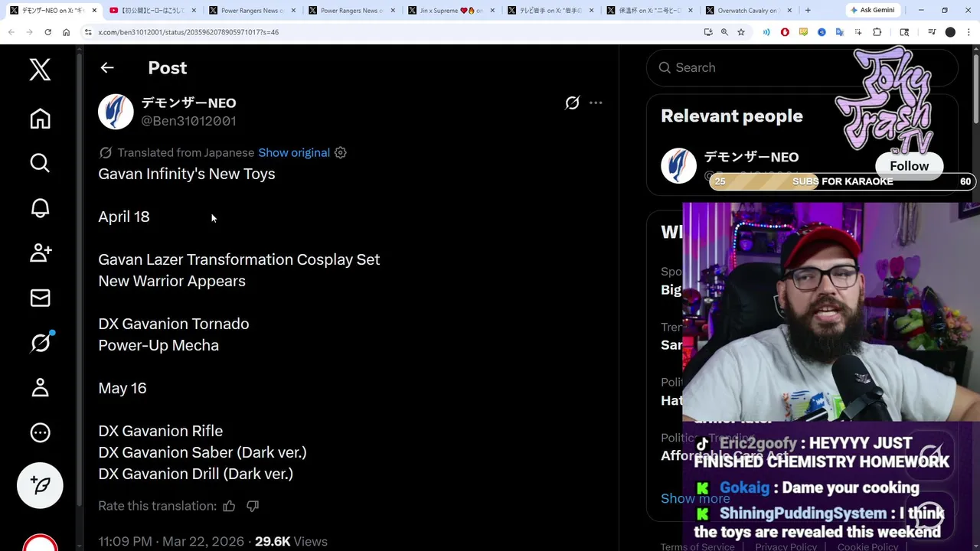Screen dimensions: 980x551
Task: Rate translation with thumbs down
Action: tap(253, 506)
